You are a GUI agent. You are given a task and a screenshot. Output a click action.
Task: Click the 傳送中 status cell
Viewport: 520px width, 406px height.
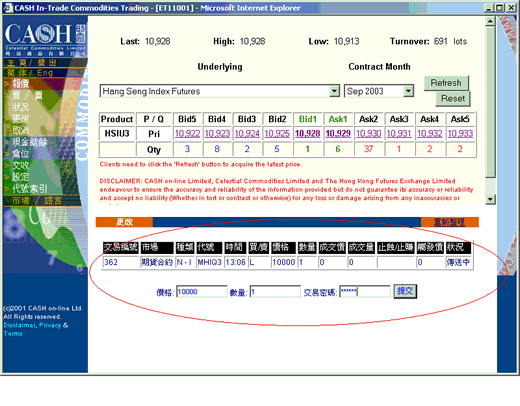[458, 262]
